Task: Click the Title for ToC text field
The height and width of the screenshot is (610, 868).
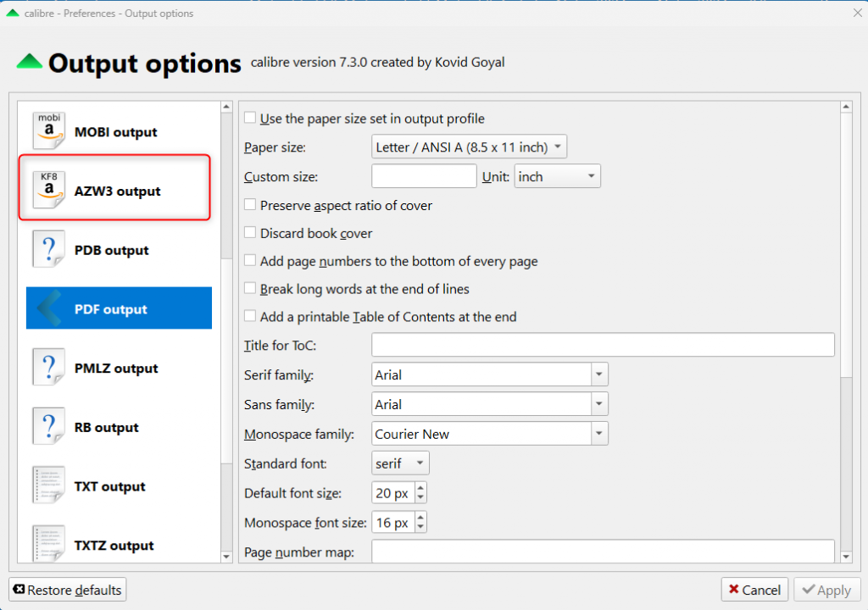Action: point(603,345)
